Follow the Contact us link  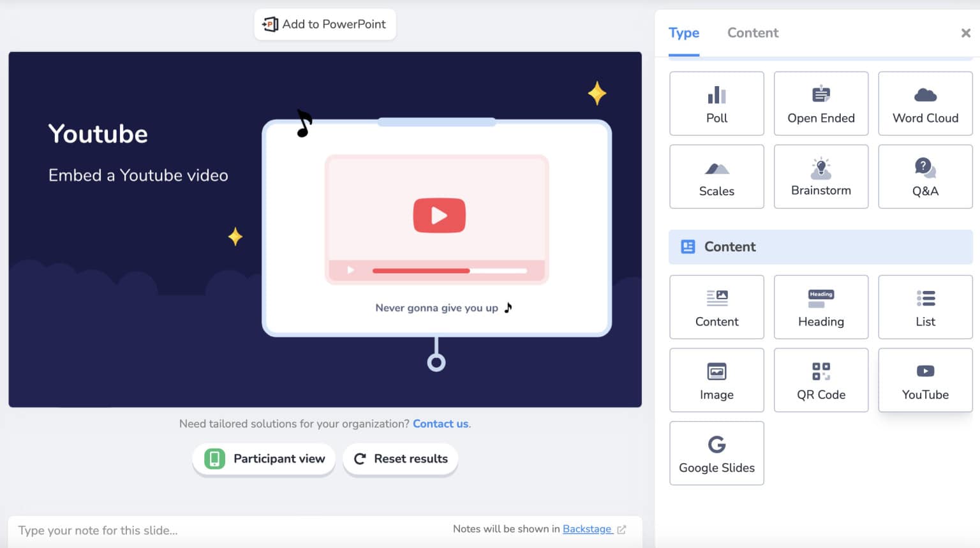pyautogui.click(x=440, y=424)
